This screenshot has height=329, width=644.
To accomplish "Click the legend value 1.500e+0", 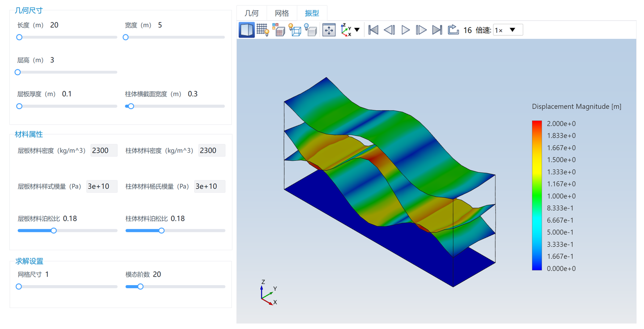I will 561,160.
